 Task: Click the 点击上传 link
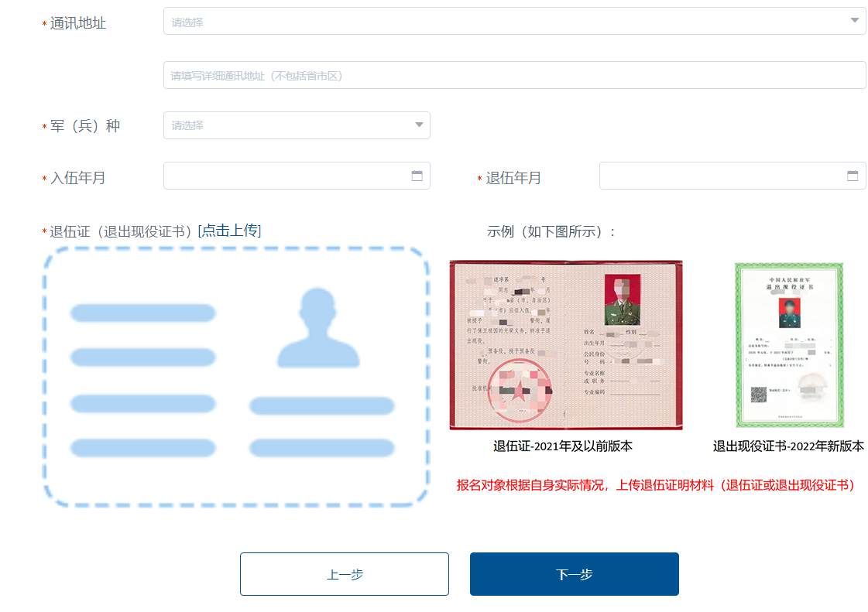tap(229, 231)
